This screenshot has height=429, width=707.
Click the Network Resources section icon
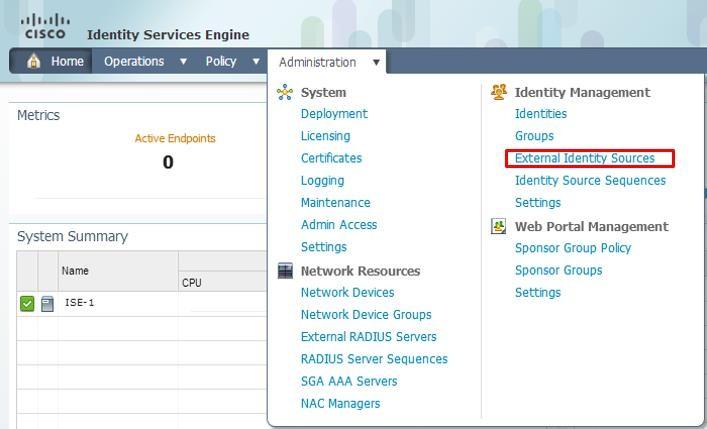click(x=285, y=271)
